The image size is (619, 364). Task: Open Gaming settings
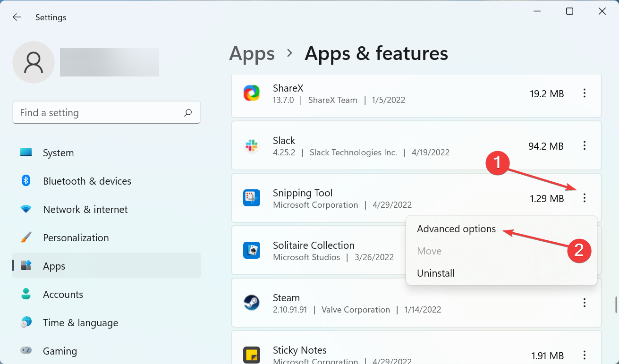coord(59,351)
